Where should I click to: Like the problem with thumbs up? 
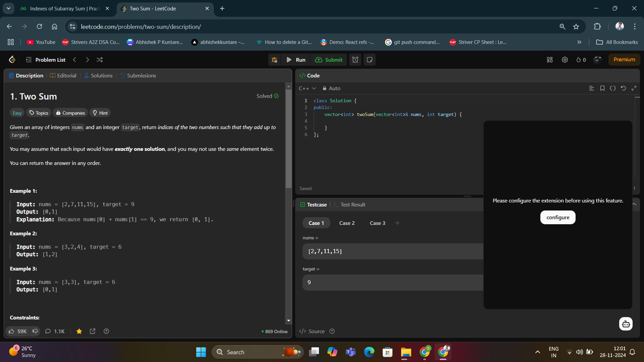[17, 331]
